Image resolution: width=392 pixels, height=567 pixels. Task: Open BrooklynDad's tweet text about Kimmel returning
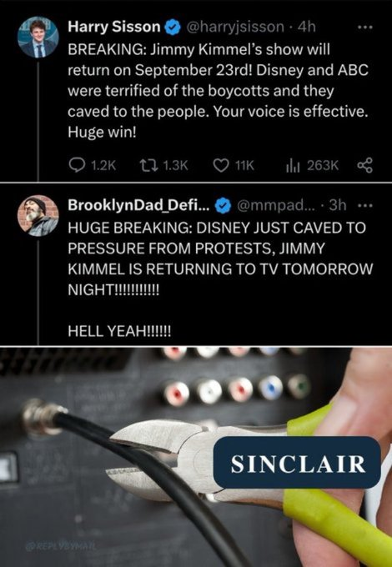tap(220, 278)
